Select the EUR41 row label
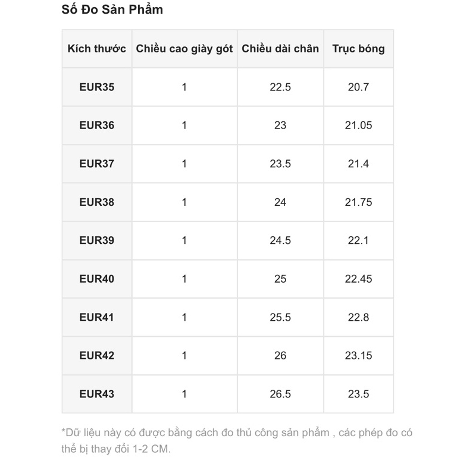The height and width of the screenshot is (476, 476). (x=96, y=317)
